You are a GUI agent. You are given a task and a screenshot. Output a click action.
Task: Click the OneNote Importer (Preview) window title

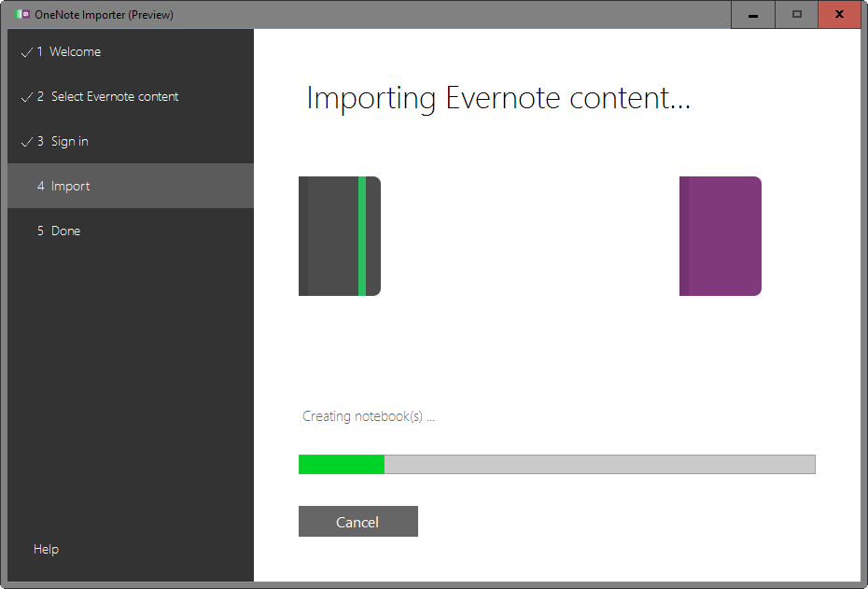[x=105, y=15]
